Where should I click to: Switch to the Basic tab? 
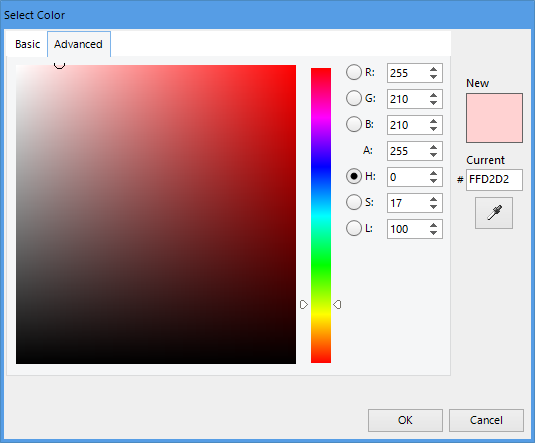click(x=27, y=44)
